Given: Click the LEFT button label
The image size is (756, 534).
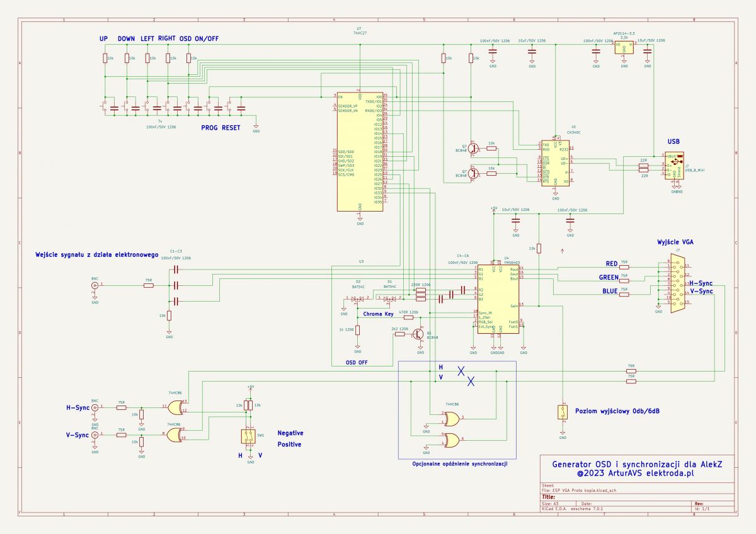Looking at the screenshot, I should coord(147,38).
